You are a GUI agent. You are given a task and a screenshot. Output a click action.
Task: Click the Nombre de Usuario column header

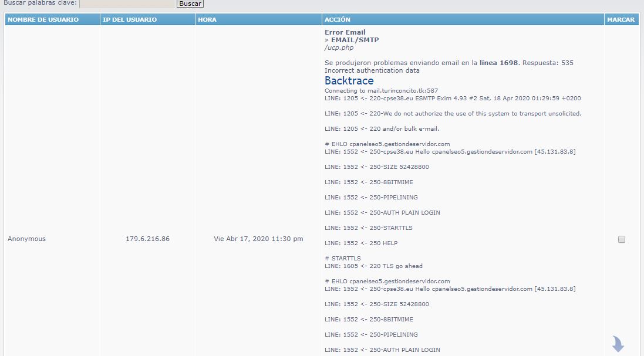[x=43, y=20]
